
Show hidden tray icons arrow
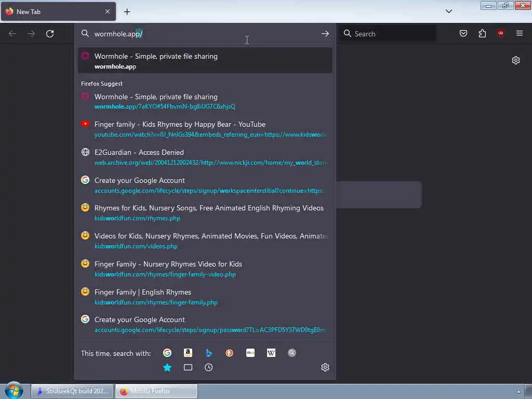pos(518,392)
